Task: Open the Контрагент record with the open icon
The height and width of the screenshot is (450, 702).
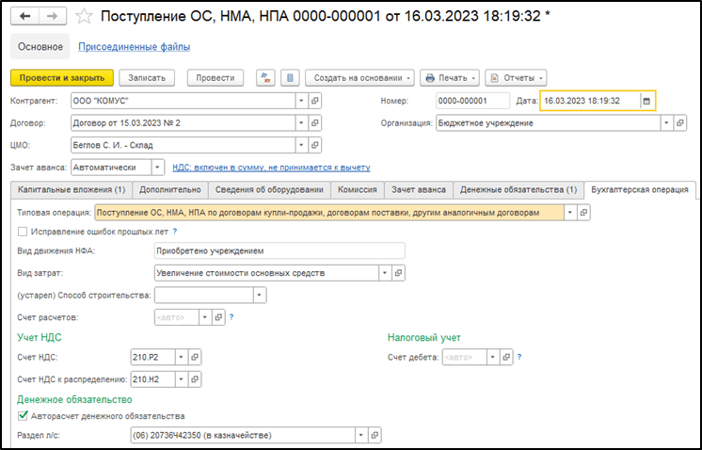Action: tap(315, 101)
